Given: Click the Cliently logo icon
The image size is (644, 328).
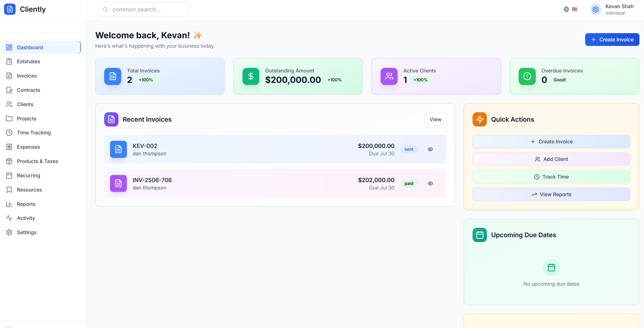Looking at the screenshot, I should tap(10, 9).
